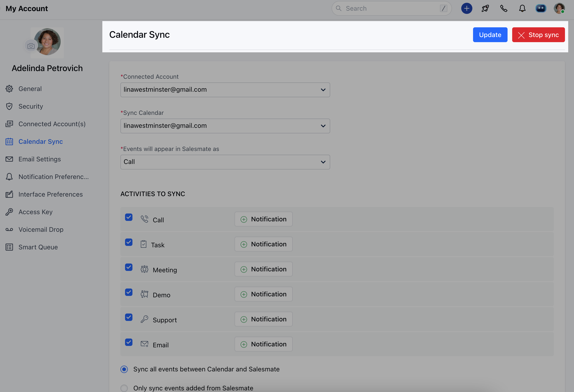Click the Email Settings envelope icon
Viewport: 574px width, 392px height.
pos(9,159)
